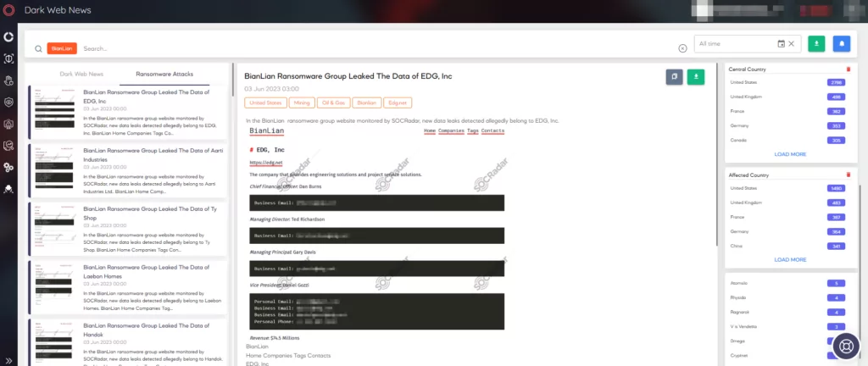Click the United States tag
This screenshot has height=366, width=868.
click(x=265, y=103)
